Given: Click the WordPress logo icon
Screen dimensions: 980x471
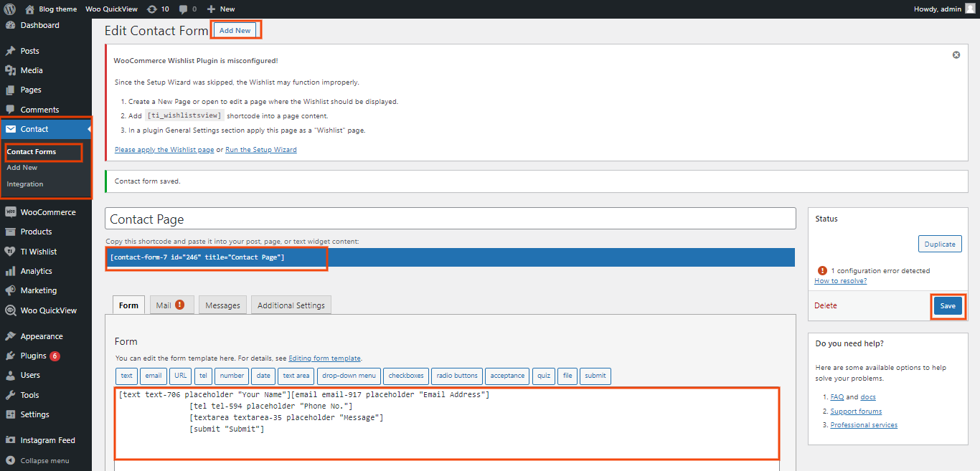Looking at the screenshot, I should click(x=9, y=9).
